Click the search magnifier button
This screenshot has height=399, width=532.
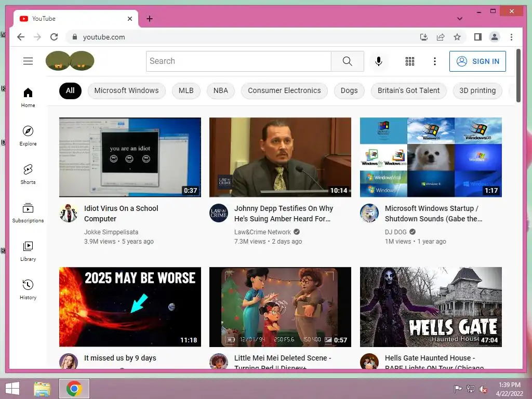pos(348,61)
